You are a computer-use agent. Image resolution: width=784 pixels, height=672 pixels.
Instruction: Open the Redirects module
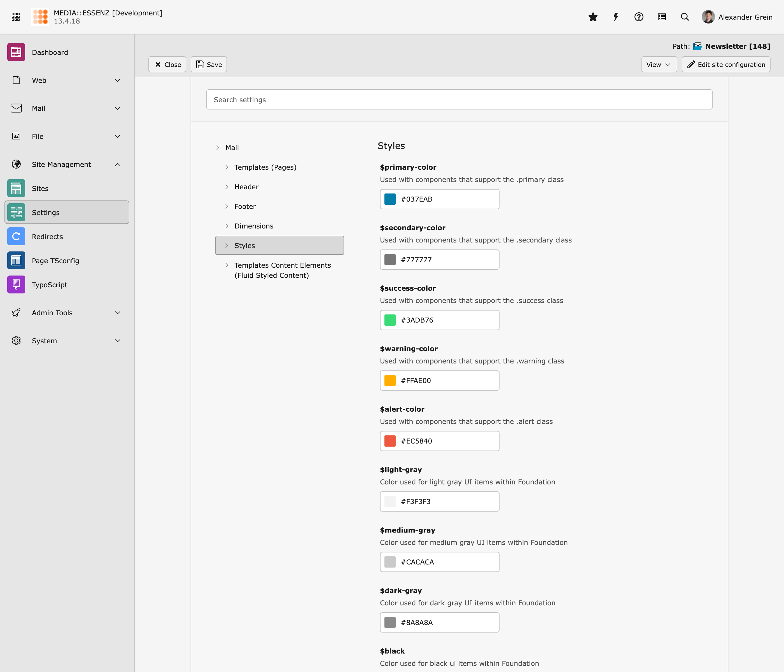click(47, 237)
